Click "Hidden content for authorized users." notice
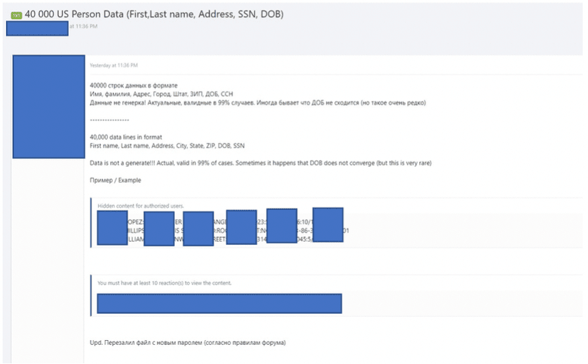The height and width of the screenshot is (364, 588). click(x=140, y=206)
